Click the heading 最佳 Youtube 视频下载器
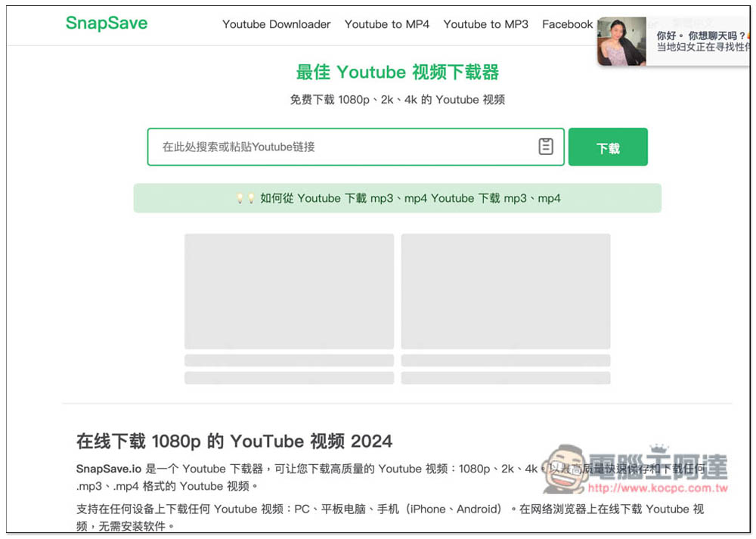Viewport: 756px width, 539px height. coord(398,73)
